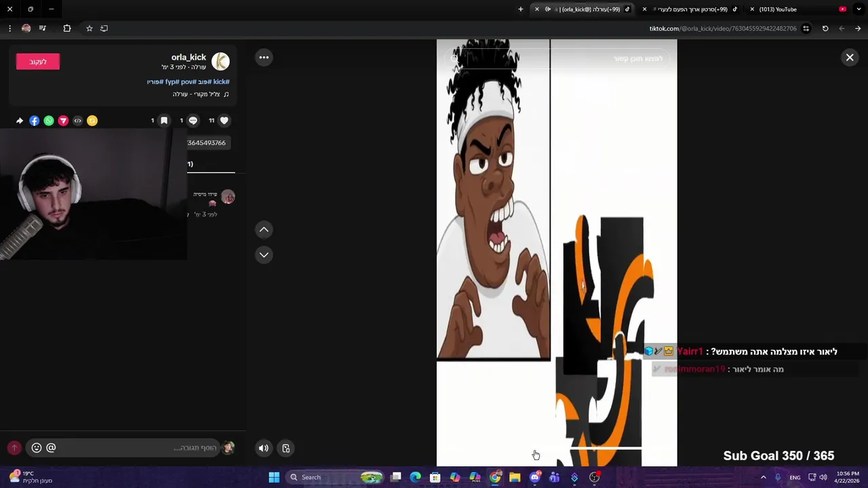Share the video to Facebook
Image resolution: width=868 pixels, height=488 pixels.
tap(34, 121)
